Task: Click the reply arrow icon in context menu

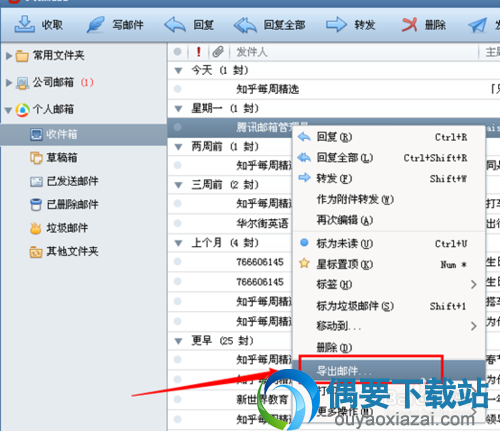Action: [x=304, y=137]
